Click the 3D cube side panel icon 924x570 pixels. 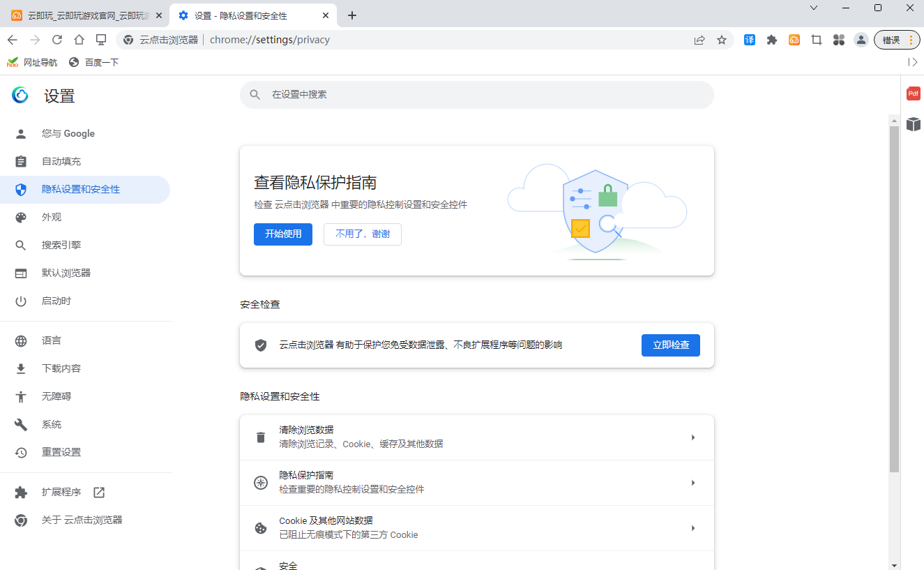tap(913, 124)
